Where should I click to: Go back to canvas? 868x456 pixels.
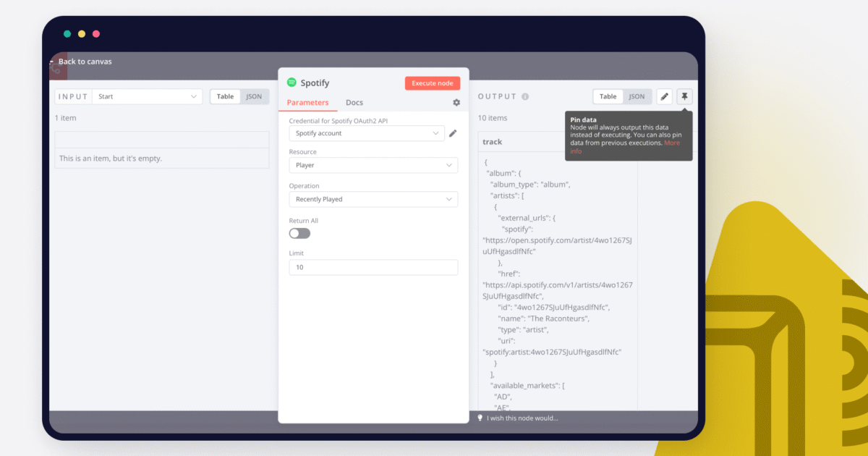click(80, 62)
